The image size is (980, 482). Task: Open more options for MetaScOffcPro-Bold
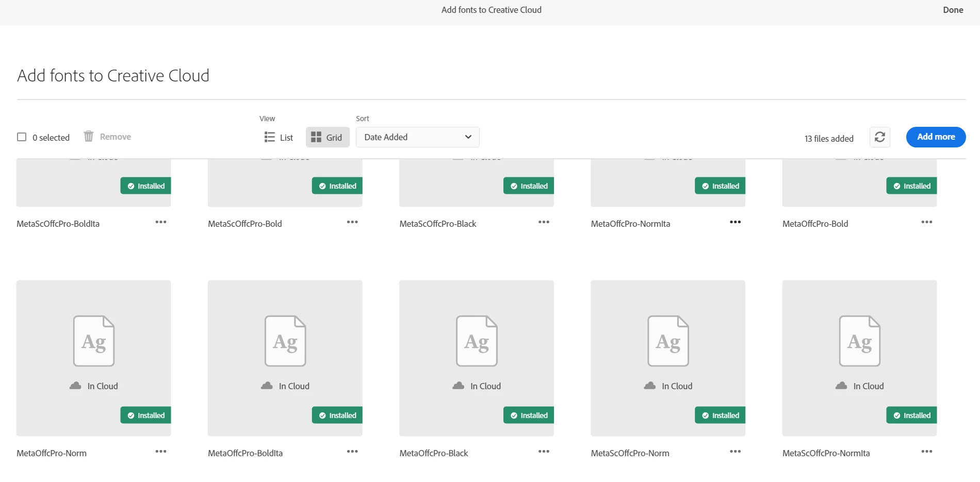pos(352,222)
